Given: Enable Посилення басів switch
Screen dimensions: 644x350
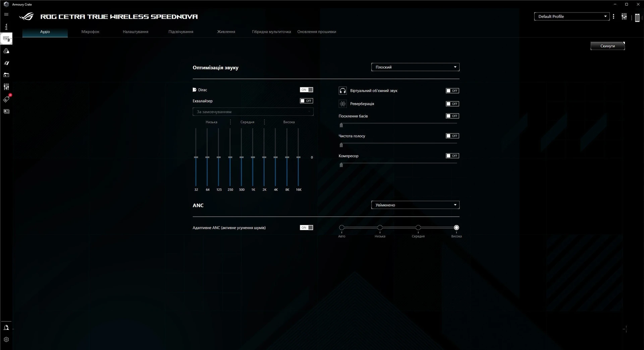Looking at the screenshot, I should [452, 116].
